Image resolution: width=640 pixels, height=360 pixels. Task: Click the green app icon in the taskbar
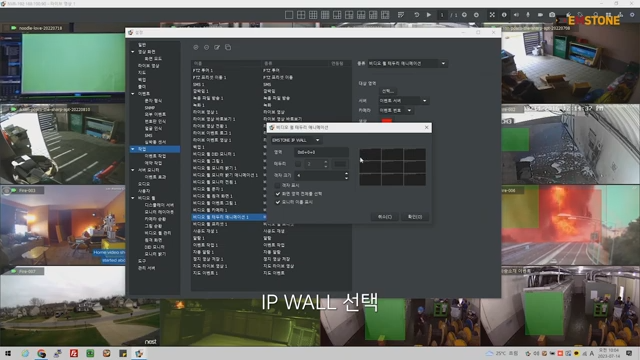(x=90, y=353)
